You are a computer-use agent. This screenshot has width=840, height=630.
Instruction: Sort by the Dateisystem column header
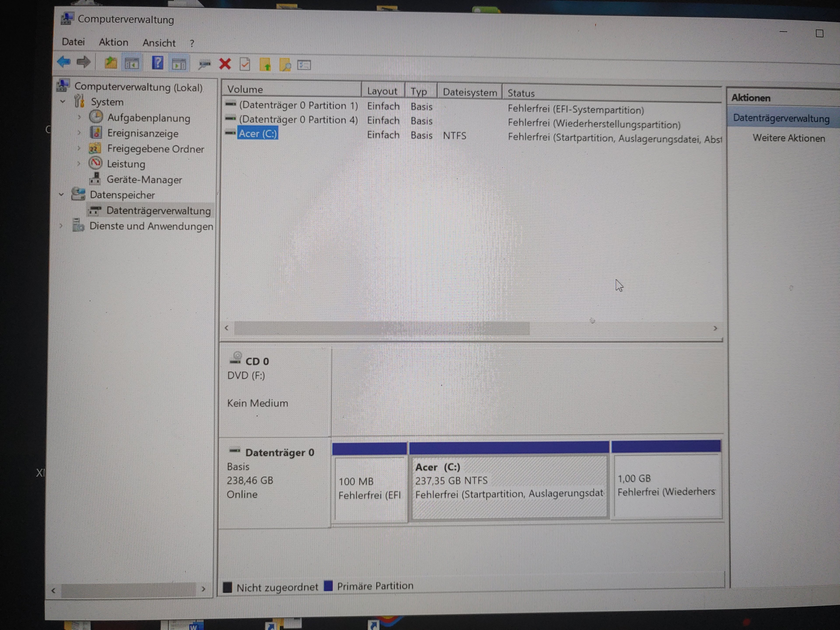click(469, 92)
